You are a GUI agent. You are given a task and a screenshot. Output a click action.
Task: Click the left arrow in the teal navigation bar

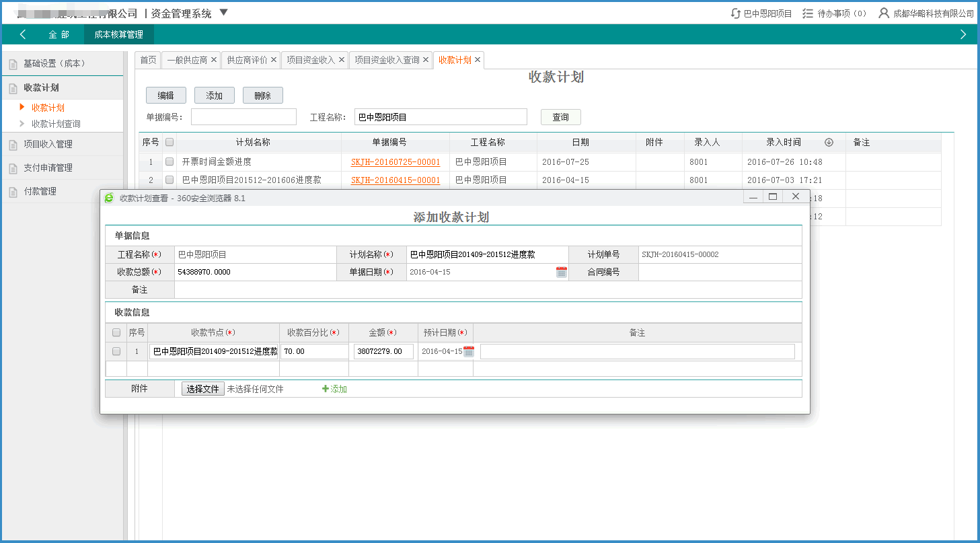click(x=23, y=34)
